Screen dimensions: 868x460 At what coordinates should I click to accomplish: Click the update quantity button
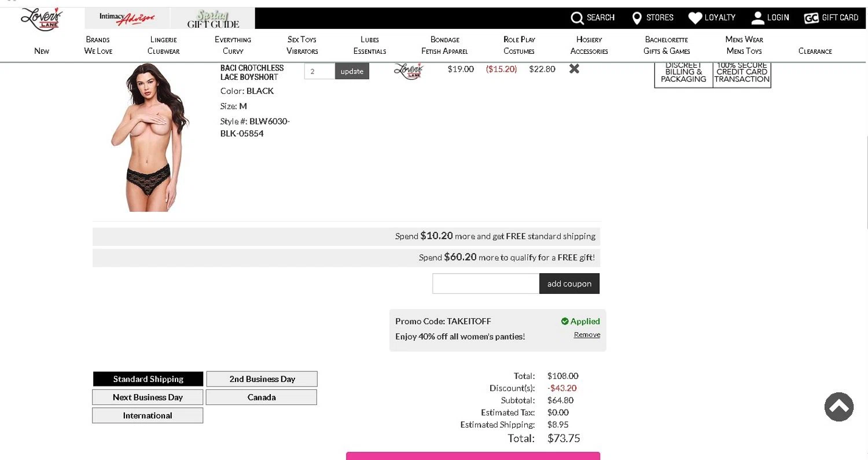point(352,71)
